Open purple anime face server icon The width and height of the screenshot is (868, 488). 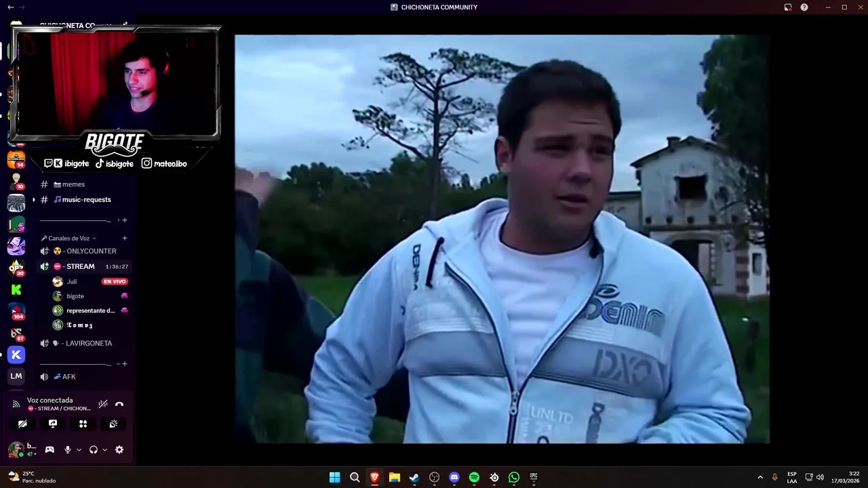click(16, 246)
